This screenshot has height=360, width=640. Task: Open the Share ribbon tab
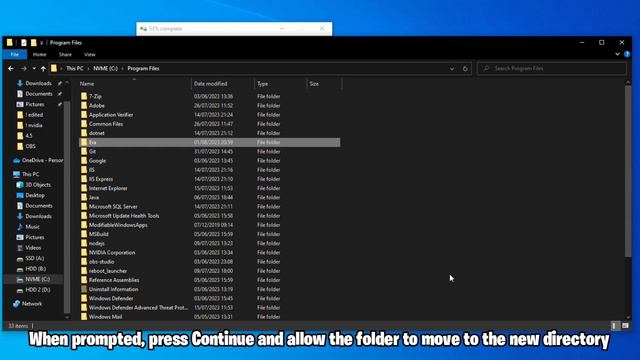[65, 54]
